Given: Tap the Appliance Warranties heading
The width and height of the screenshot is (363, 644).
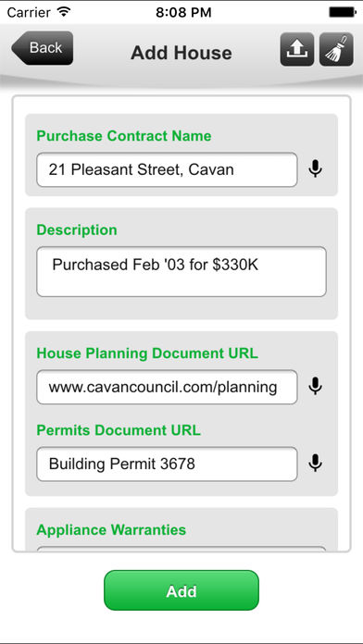Looking at the screenshot, I should [111, 530].
